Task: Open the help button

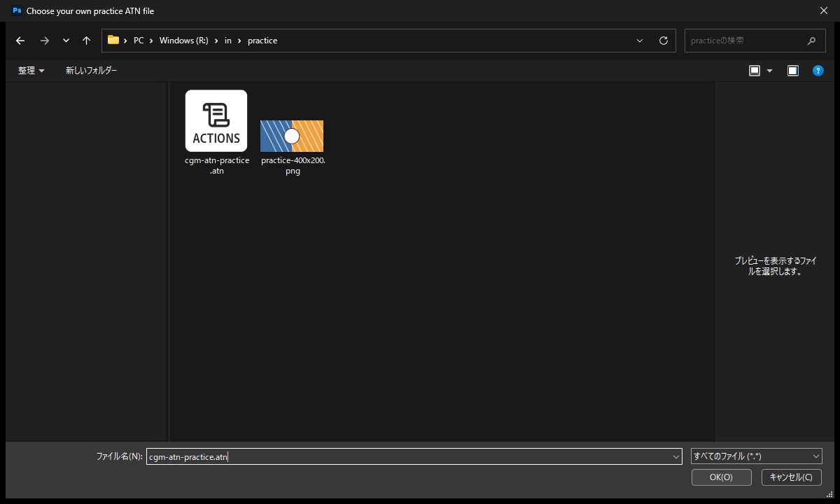Action: [818, 71]
